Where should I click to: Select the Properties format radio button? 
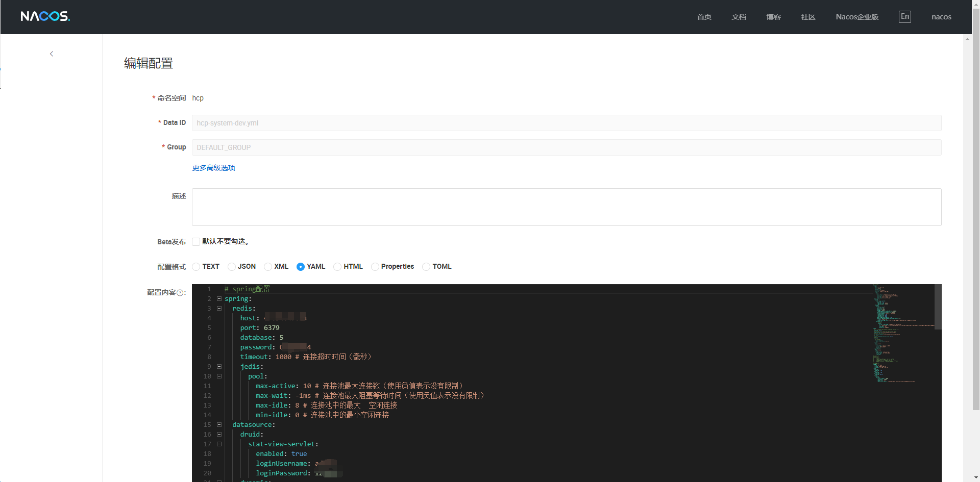point(375,267)
